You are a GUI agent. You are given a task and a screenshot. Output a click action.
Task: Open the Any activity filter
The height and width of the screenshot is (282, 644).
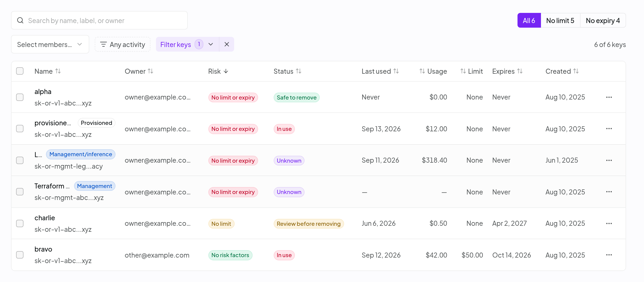point(123,44)
